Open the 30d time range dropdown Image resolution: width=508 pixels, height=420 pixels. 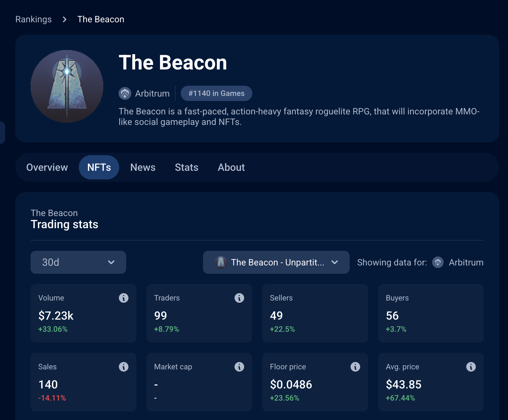[78, 262]
